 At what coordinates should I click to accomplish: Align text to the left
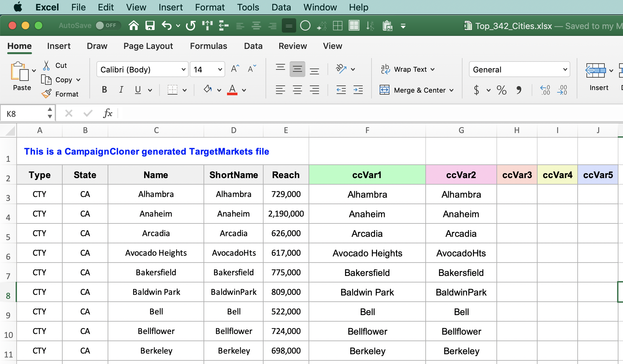(281, 90)
